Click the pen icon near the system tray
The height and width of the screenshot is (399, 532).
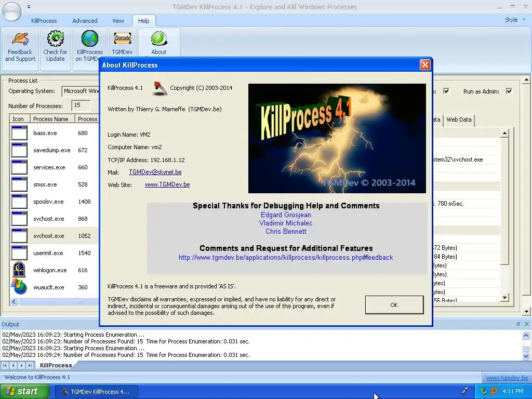tap(465, 391)
